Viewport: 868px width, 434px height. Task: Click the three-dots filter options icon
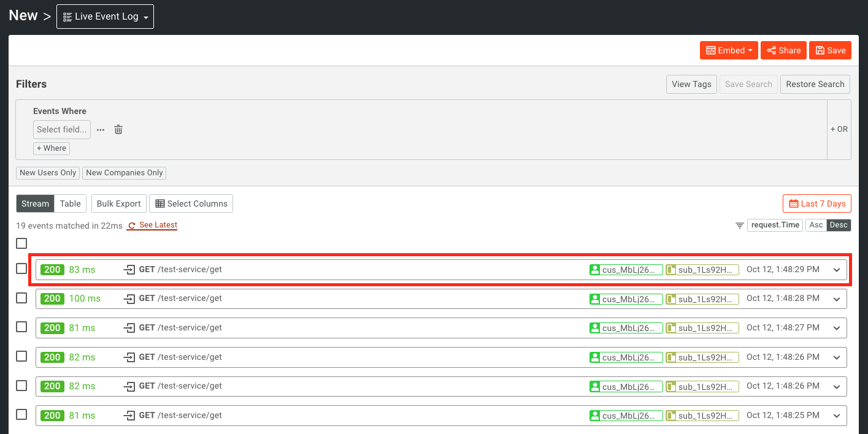coord(101,129)
